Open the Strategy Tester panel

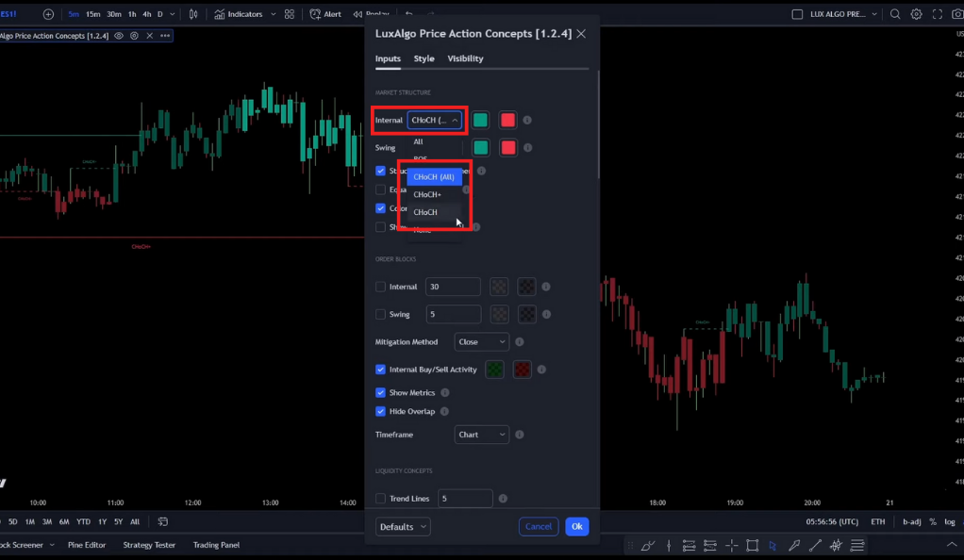[x=149, y=545]
